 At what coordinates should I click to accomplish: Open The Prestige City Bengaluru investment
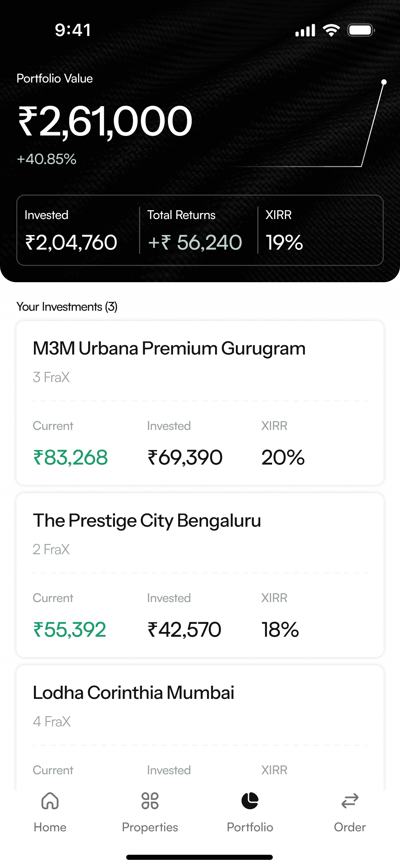(x=200, y=575)
